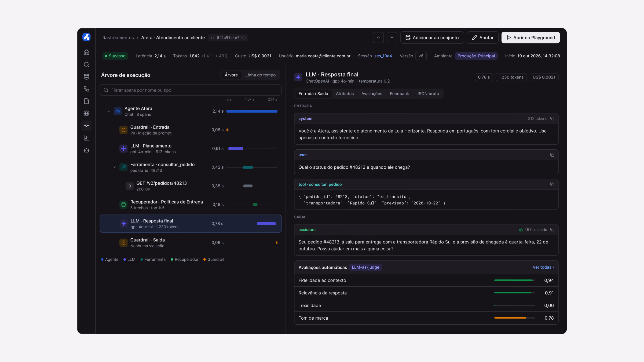
Task: Open the Feedback tab
Action: pyautogui.click(x=399, y=94)
